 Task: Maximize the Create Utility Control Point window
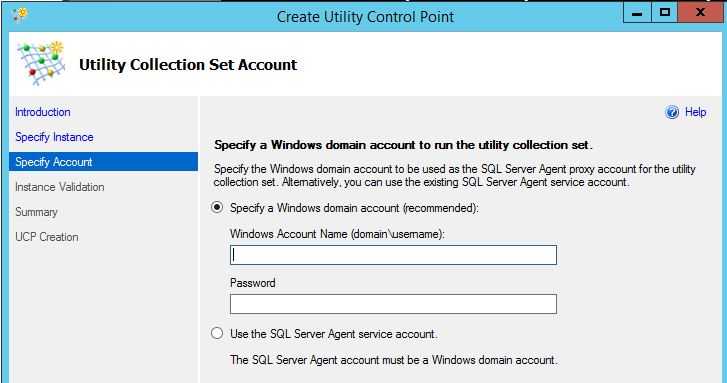click(664, 13)
